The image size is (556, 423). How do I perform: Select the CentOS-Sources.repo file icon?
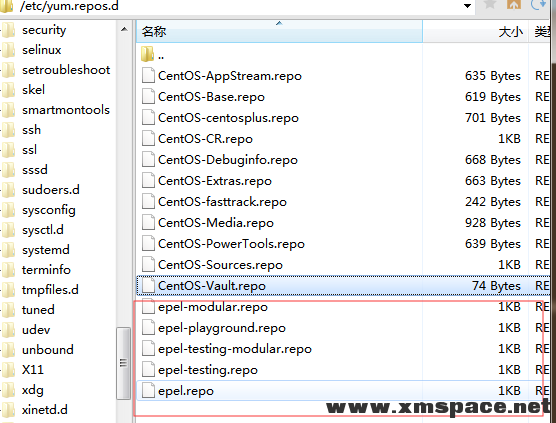coord(148,265)
